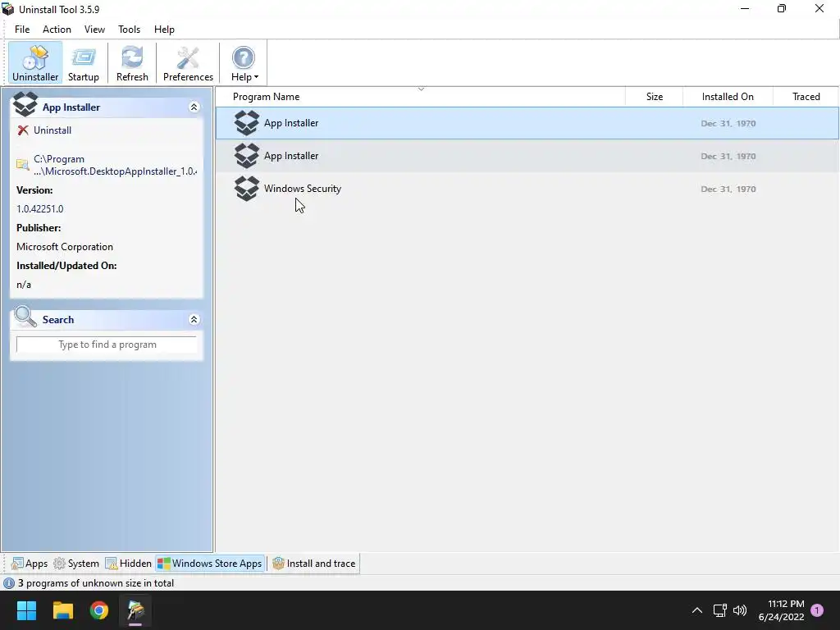Click the Microsoft Corporation publisher text
Viewport: 840px width, 630px height.
tap(65, 247)
